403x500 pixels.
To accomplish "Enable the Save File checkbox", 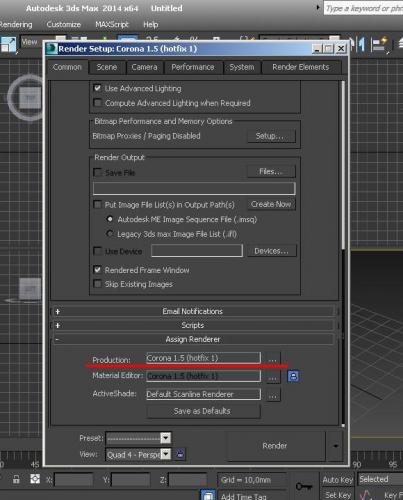I will click(98, 172).
